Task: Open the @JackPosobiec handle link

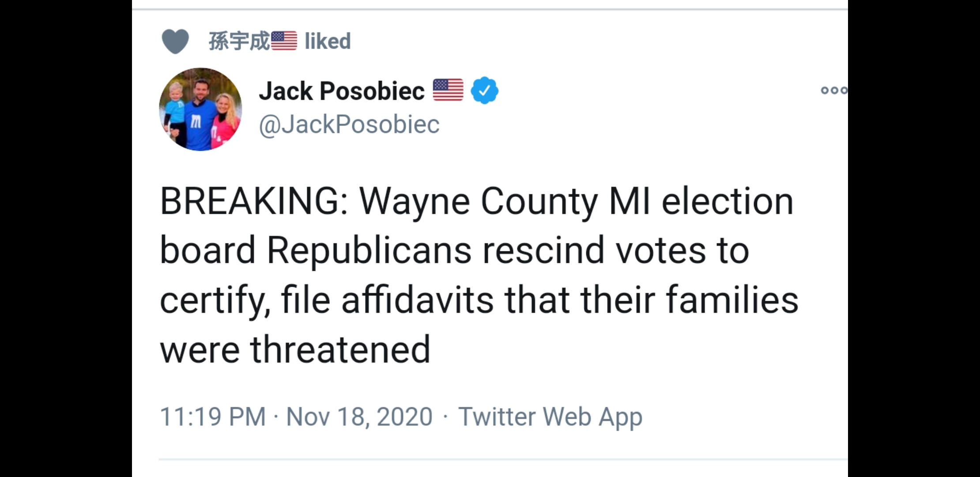Action: pos(349,124)
